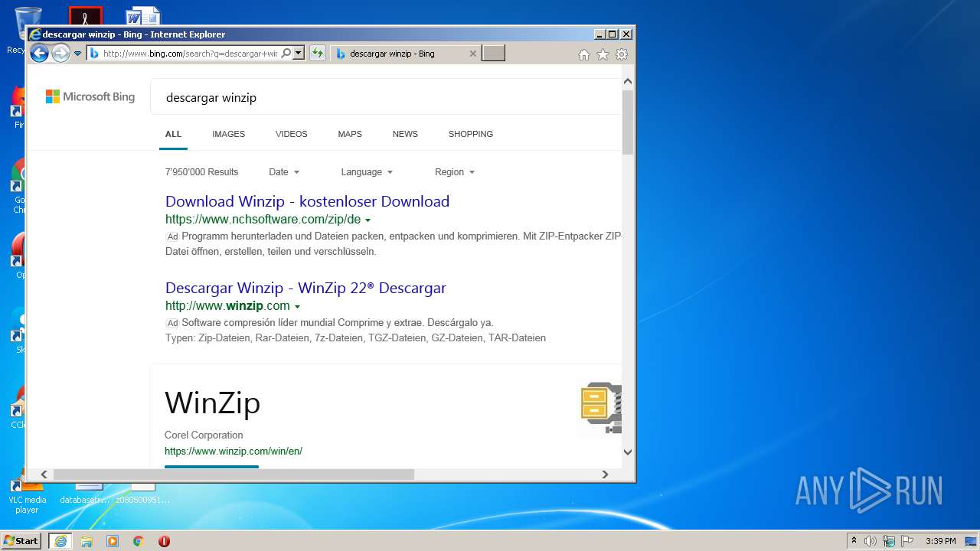Select the Adobe Reader desktop icon

pyautogui.click(x=85, y=15)
